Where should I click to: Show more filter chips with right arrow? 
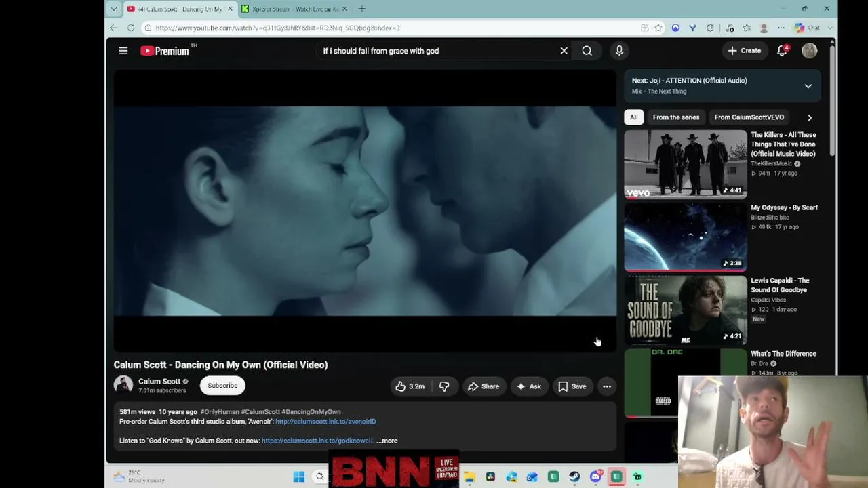pos(809,117)
